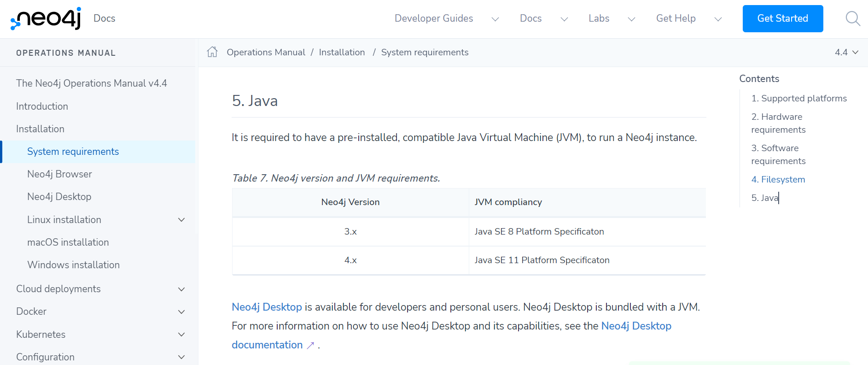Open the search magnifier icon
The width and height of the screenshot is (868, 365).
[x=853, y=19]
